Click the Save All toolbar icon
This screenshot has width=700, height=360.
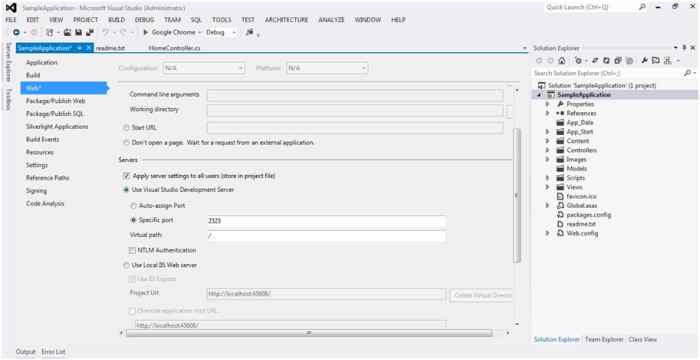(x=90, y=32)
